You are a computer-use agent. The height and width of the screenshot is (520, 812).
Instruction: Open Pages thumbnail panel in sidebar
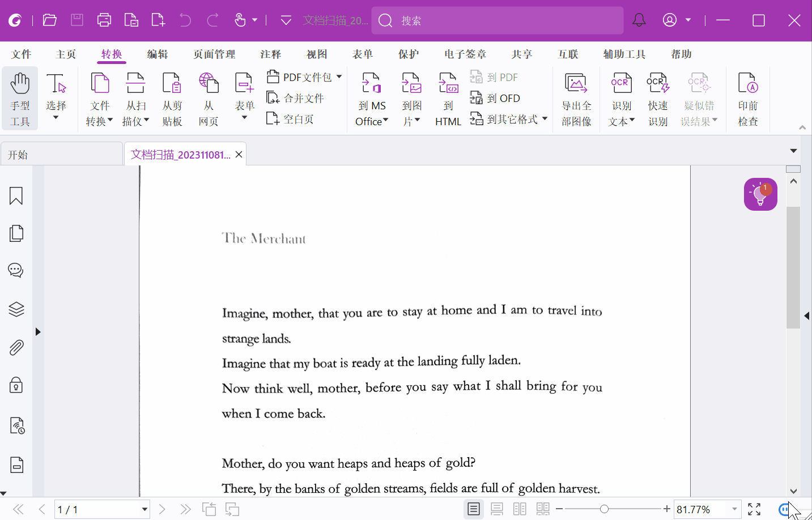[16, 233]
